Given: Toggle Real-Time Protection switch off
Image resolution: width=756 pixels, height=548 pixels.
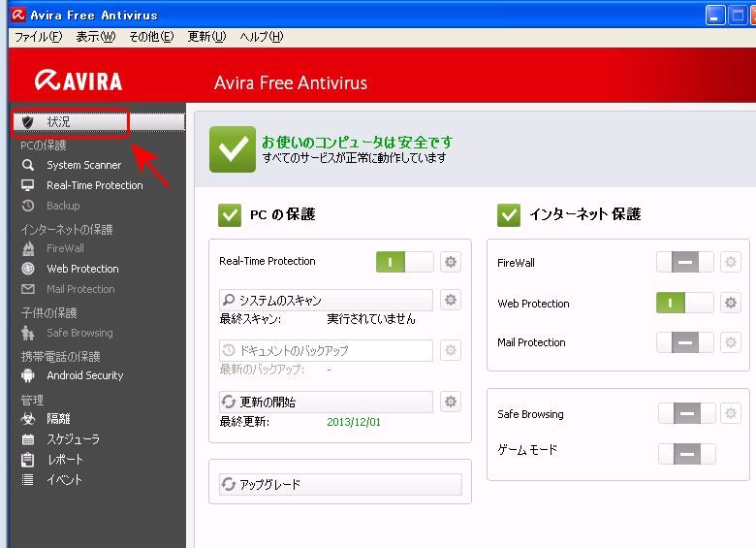Looking at the screenshot, I should click(404, 262).
